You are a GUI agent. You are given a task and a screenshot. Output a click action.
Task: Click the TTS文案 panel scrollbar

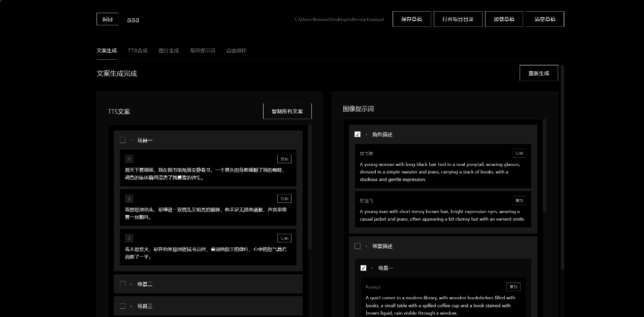click(x=310, y=188)
